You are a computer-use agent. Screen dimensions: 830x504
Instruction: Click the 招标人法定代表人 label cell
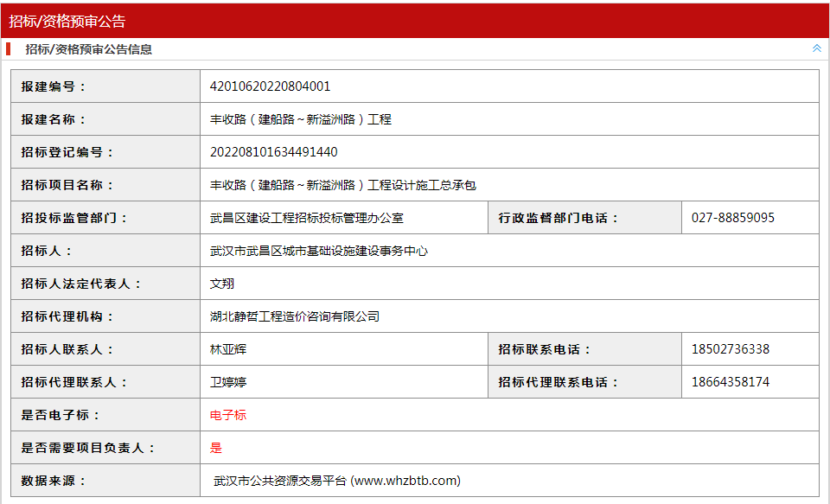[x=105, y=284]
